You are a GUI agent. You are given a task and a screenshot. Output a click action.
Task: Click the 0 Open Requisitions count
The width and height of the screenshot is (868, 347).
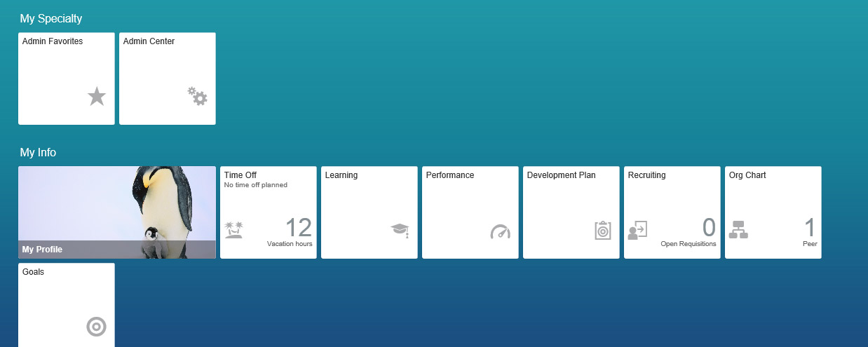pos(709,228)
